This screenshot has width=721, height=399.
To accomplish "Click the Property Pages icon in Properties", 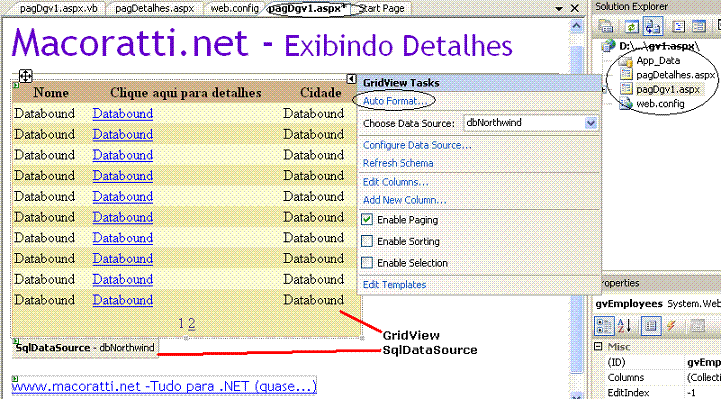I will point(698,326).
